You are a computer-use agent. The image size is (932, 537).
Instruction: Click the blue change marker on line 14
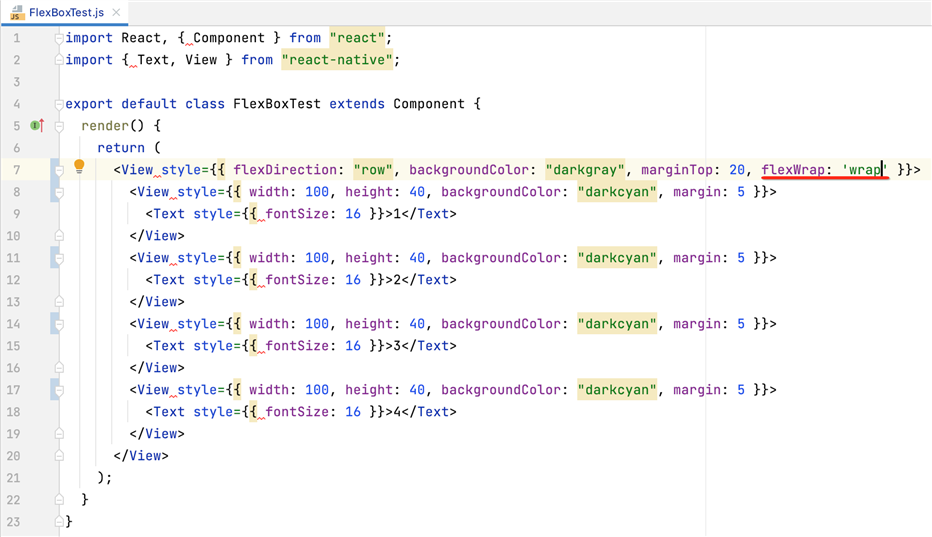tap(54, 323)
